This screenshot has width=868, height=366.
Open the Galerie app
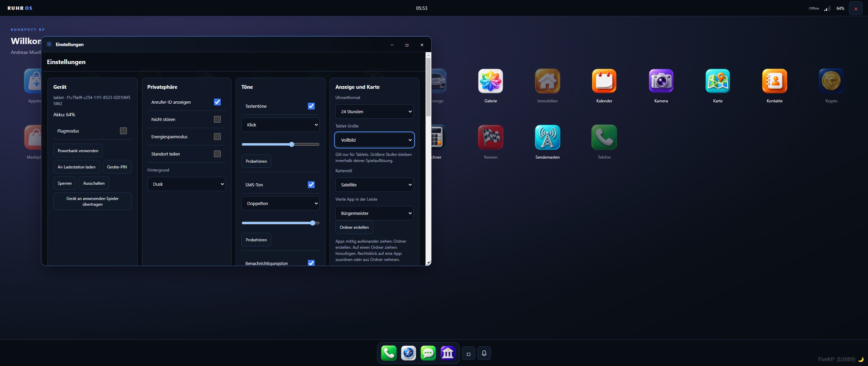point(490,81)
